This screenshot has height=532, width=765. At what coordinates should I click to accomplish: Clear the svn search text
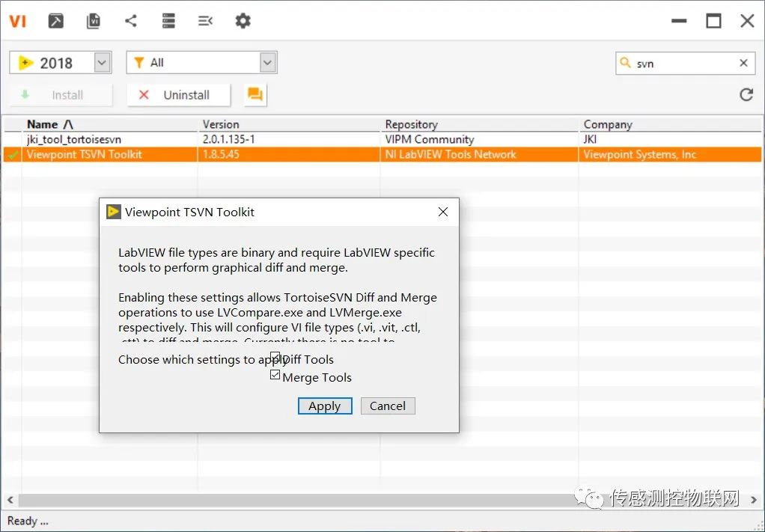743,64
